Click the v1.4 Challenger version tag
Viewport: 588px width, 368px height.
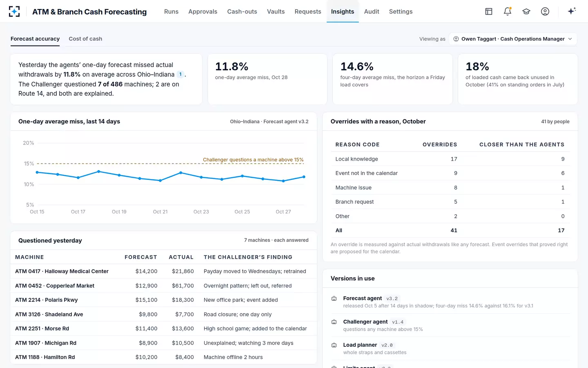(398, 322)
